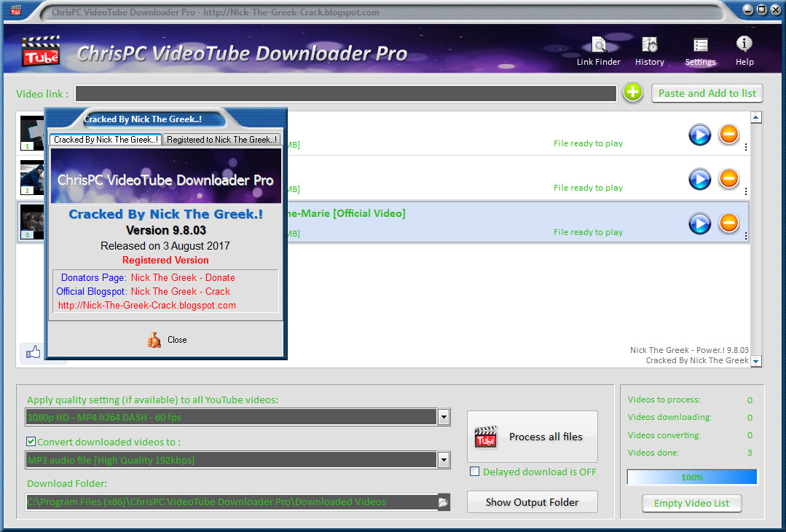Click second video thumbnail
The image size is (786, 532).
click(32, 178)
